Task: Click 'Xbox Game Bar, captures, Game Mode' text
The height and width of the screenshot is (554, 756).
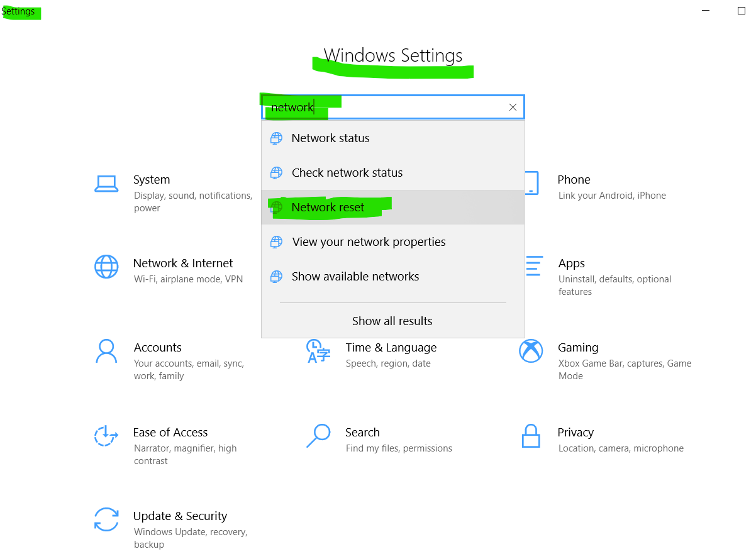Action: coord(625,370)
